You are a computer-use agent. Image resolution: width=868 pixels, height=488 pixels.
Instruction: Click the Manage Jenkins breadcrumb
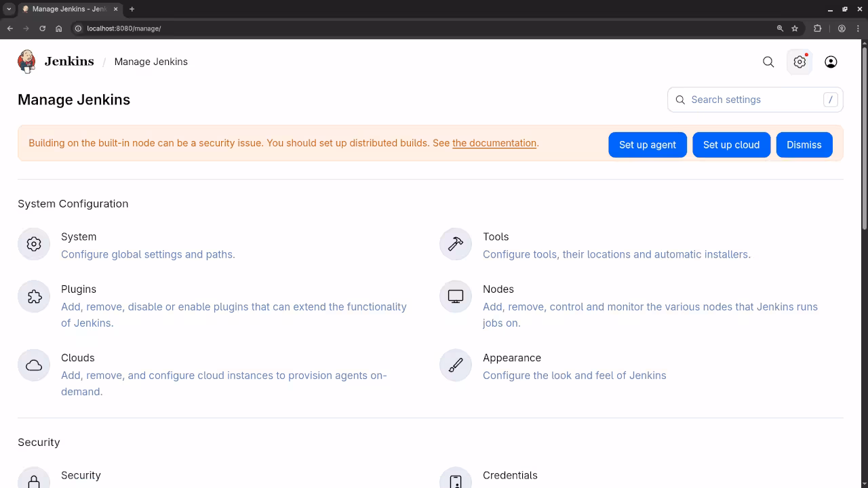pos(151,62)
